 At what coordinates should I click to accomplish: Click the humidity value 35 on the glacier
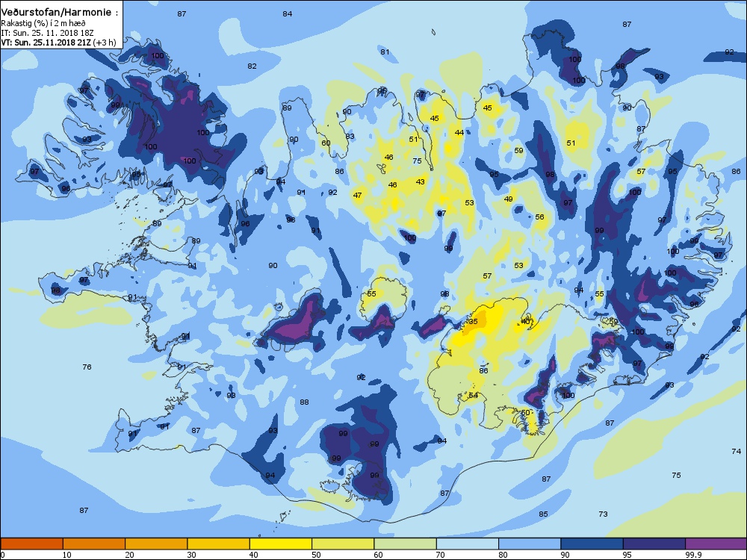point(473,321)
